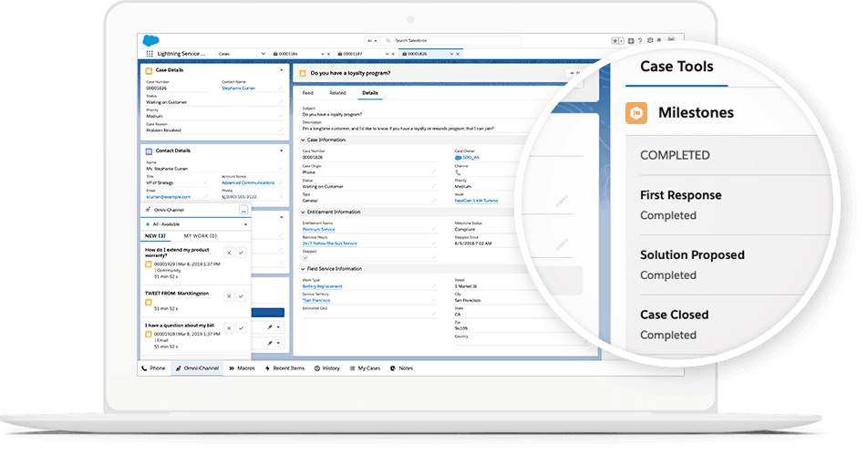This screenshot has height=476, width=868.
Task: Open Omni-Channel in the utility bar
Action: pos(197,368)
